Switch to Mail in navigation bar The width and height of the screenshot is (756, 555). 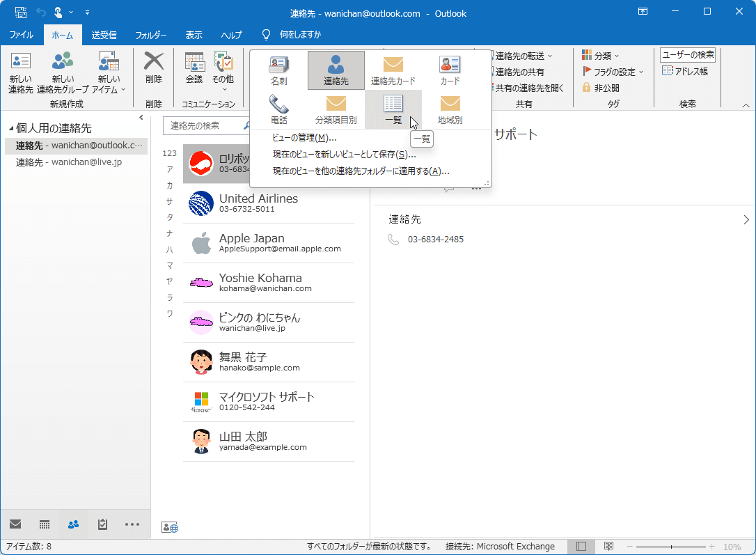click(x=15, y=524)
